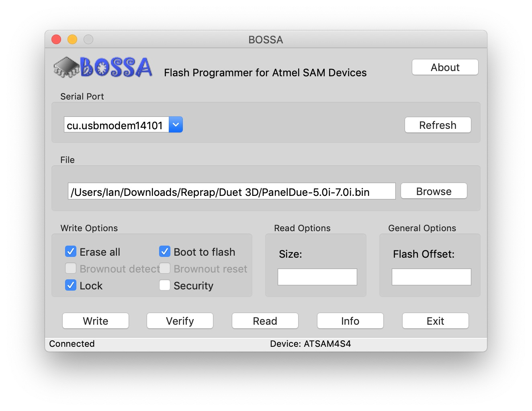The image size is (532, 411).
Task: Refresh the serial port list
Action: [x=438, y=125]
